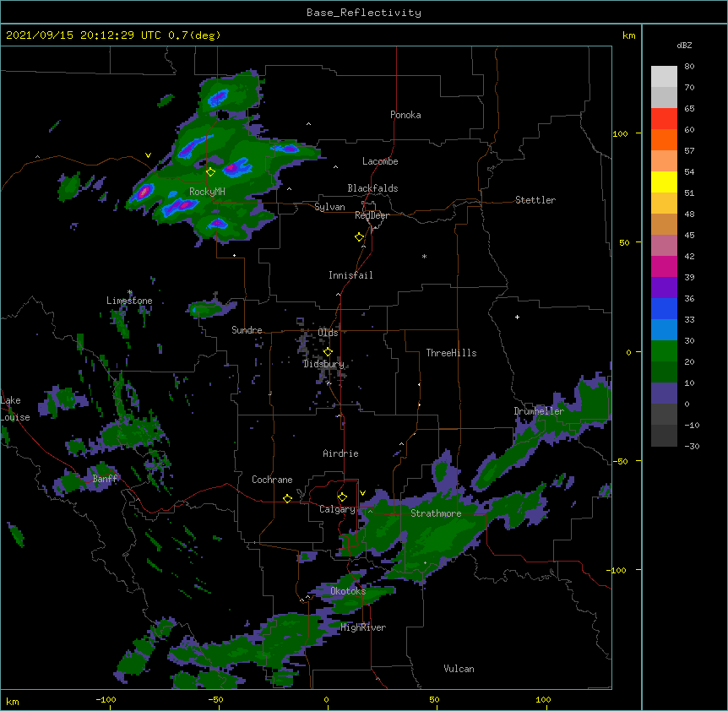Click the asterisk above Limestone label
Viewport: 728px width, 711px height.
pyautogui.click(x=130, y=292)
